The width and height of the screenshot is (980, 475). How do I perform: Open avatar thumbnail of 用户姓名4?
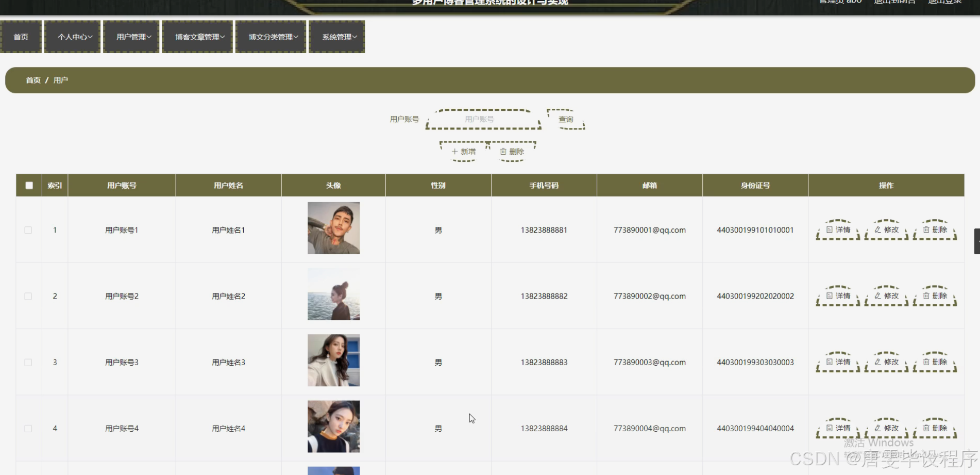pyautogui.click(x=334, y=427)
